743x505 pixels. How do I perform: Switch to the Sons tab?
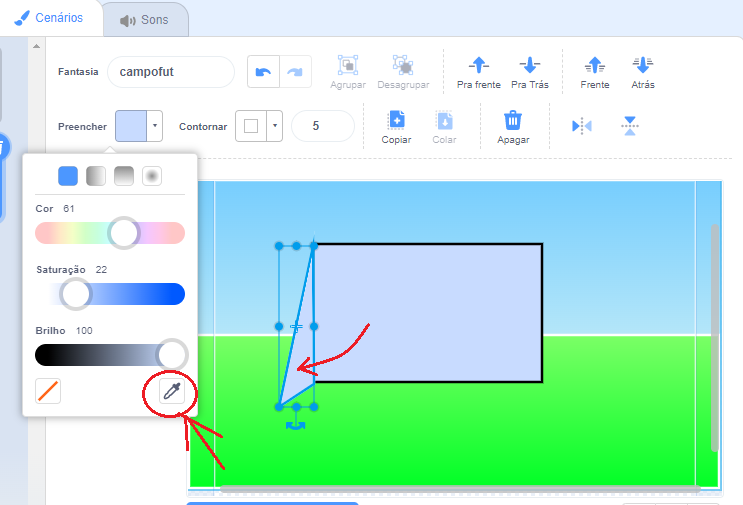[144, 20]
